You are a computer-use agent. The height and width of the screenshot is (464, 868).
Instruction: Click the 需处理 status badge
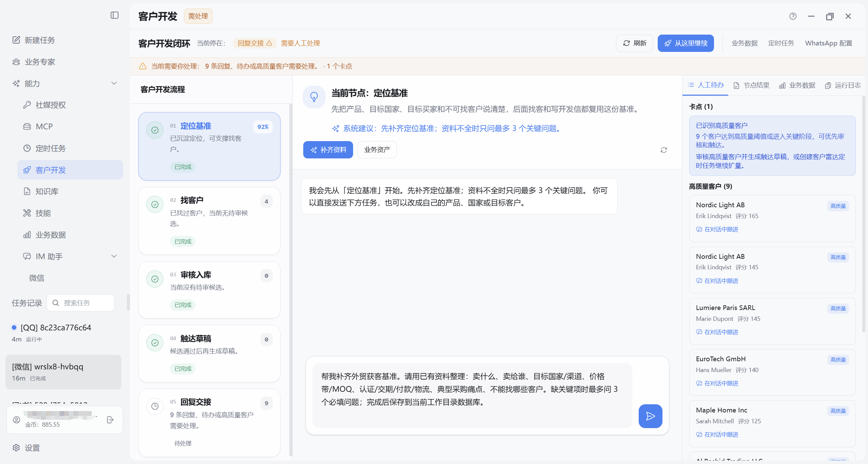coord(198,16)
